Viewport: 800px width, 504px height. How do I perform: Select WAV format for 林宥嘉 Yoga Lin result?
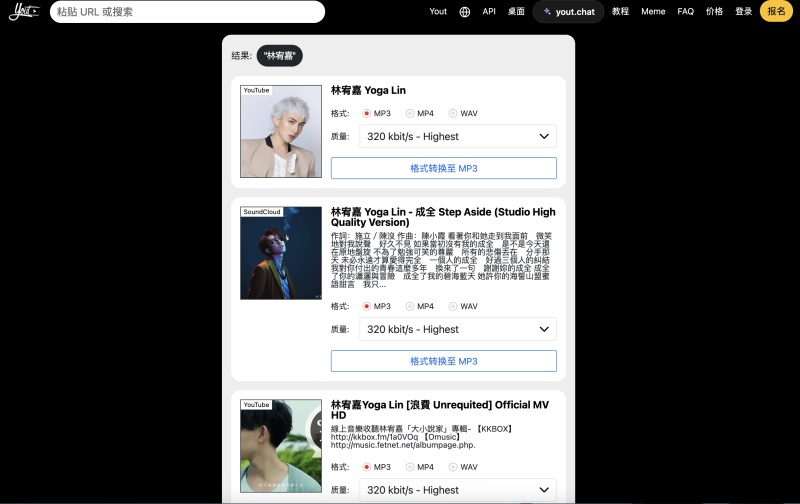(453, 113)
